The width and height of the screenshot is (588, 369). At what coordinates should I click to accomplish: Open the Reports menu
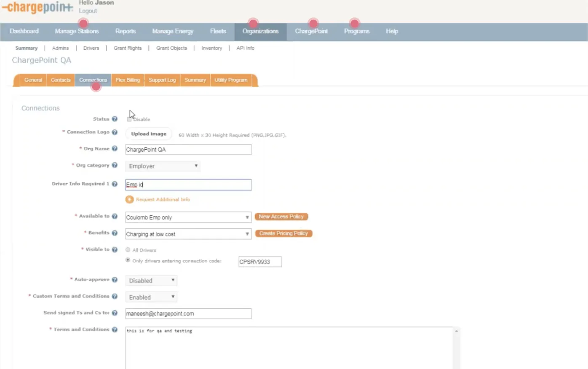tap(126, 31)
